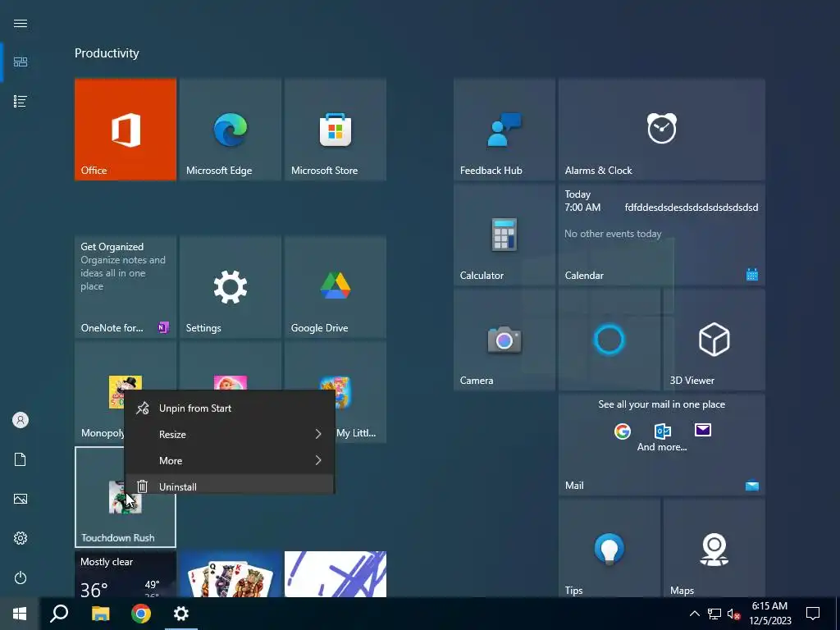Viewport: 840px width, 630px height.
Task: Open the taskbar clock and date
Action: pos(769,614)
